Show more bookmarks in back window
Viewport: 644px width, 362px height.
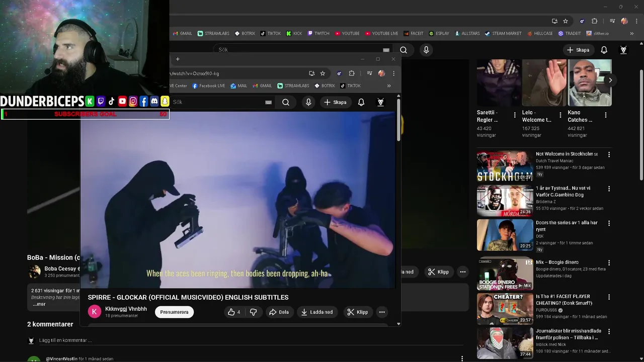[632, 34]
